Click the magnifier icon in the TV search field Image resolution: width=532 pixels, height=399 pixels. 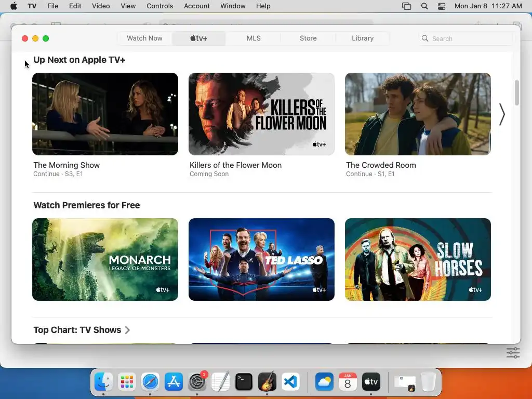click(x=425, y=38)
